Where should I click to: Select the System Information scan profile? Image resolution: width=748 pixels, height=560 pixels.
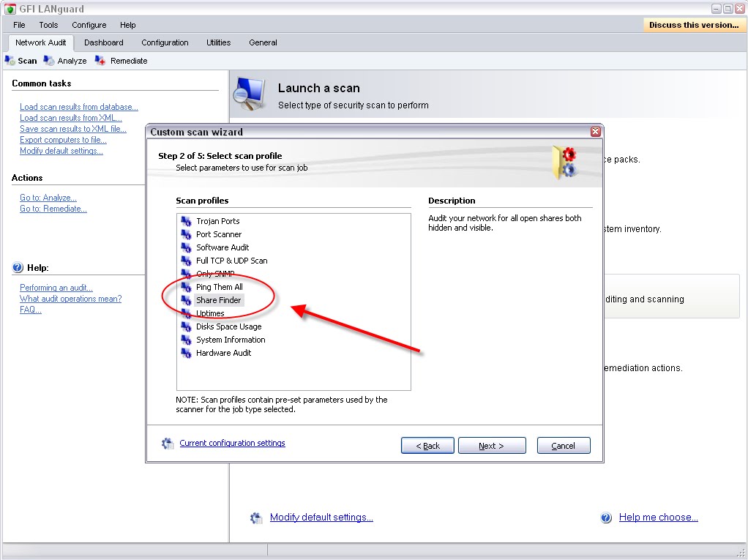(x=231, y=340)
